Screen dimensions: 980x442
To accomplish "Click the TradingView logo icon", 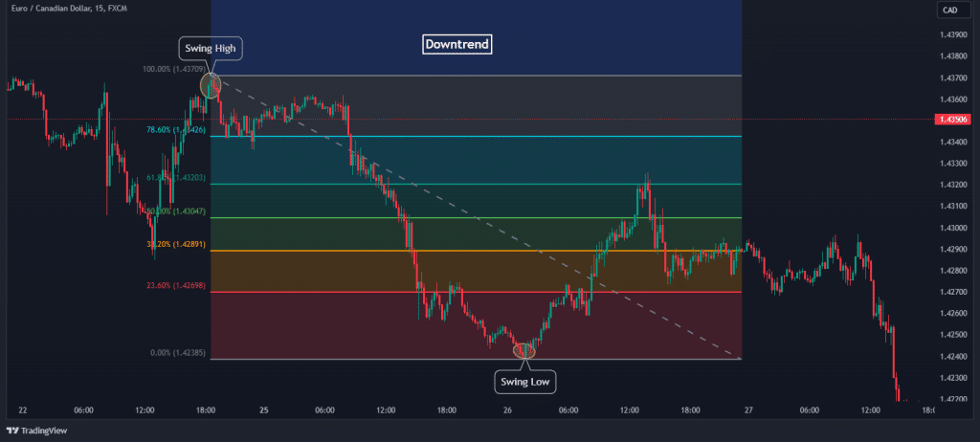I will [x=13, y=431].
